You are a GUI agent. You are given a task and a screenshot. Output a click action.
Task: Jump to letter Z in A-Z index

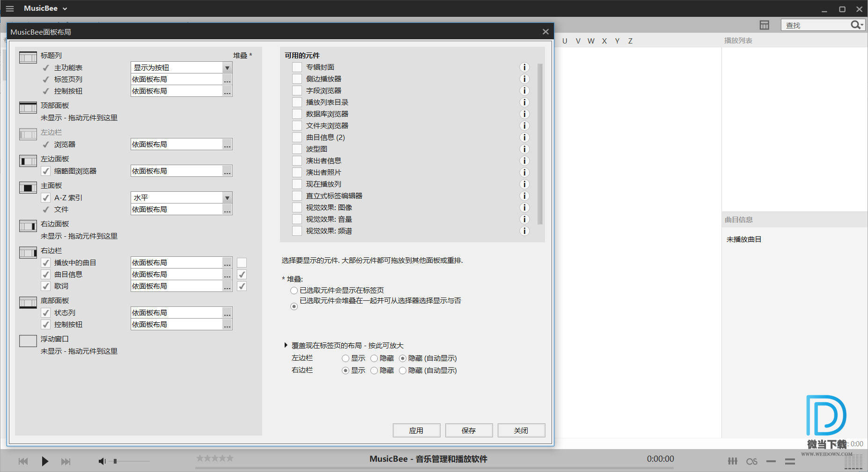coord(630,41)
